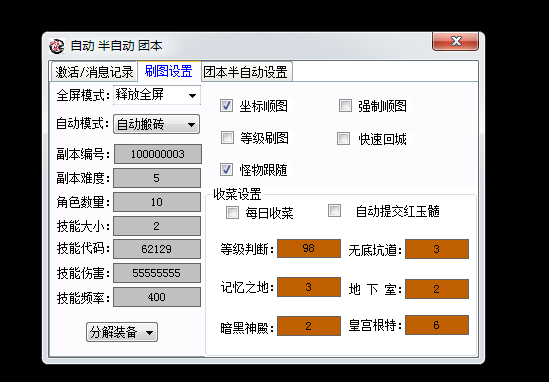The width and height of the screenshot is (549, 382).
Task: Disable the 怪物跟随 checkbox
Action: [226, 169]
